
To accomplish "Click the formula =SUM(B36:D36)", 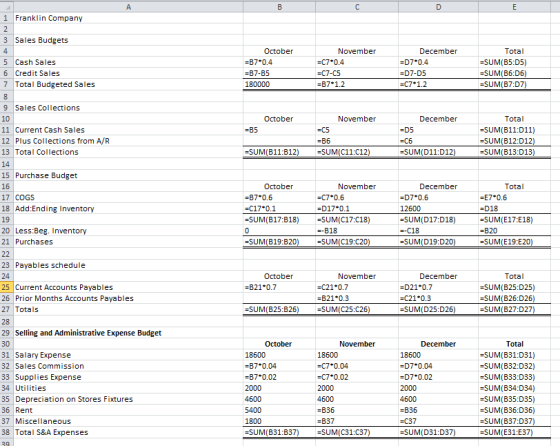I will [514, 410].
